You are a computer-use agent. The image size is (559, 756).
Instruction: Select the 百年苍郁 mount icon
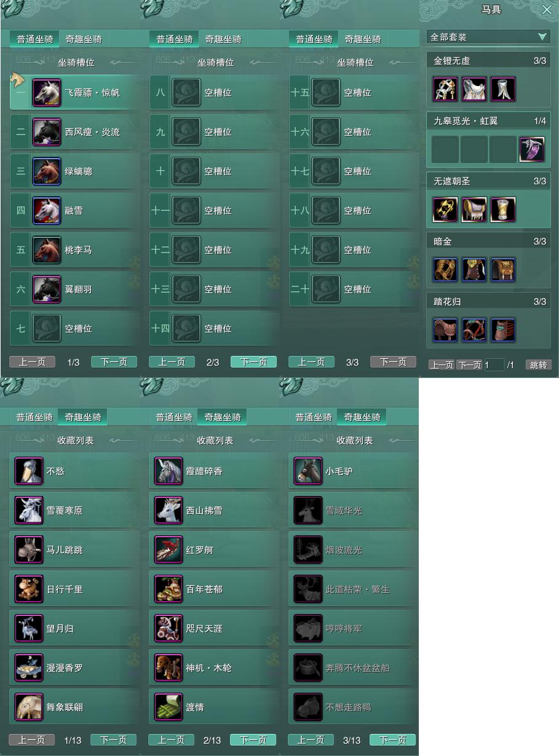point(168,589)
